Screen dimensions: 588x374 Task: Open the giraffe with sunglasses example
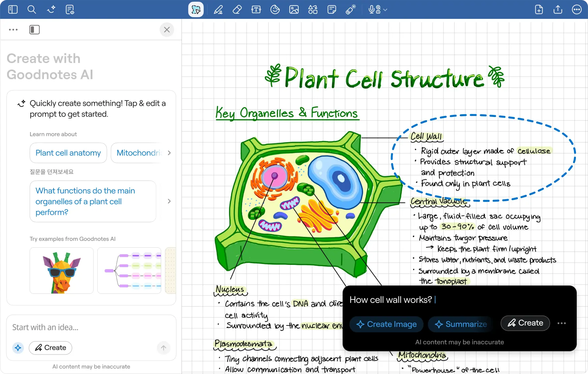tap(62, 271)
